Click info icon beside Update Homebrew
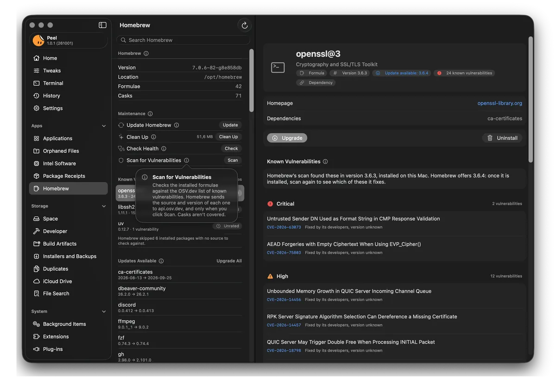 pos(177,125)
